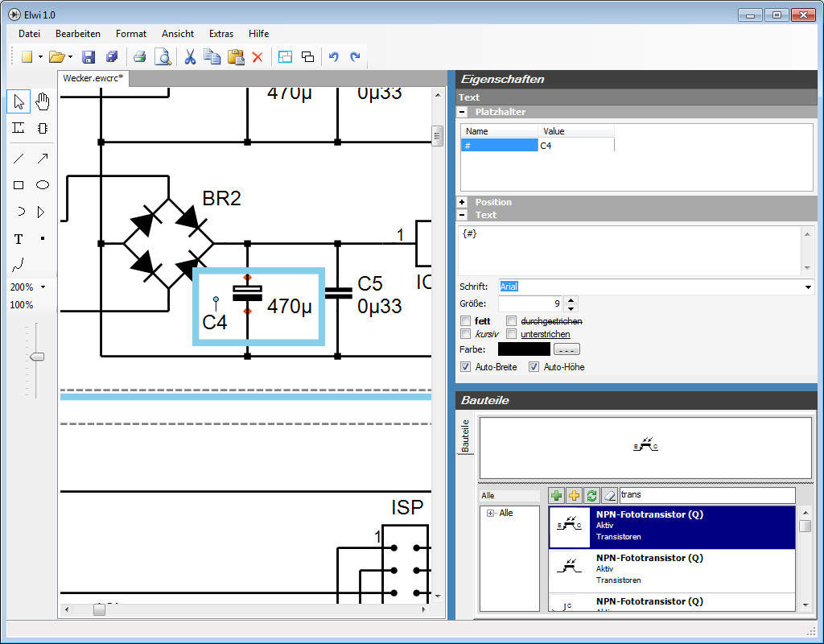Screen dimensions: 824x644
Task: Increase Größe with up stepper
Action: click(571, 299)
